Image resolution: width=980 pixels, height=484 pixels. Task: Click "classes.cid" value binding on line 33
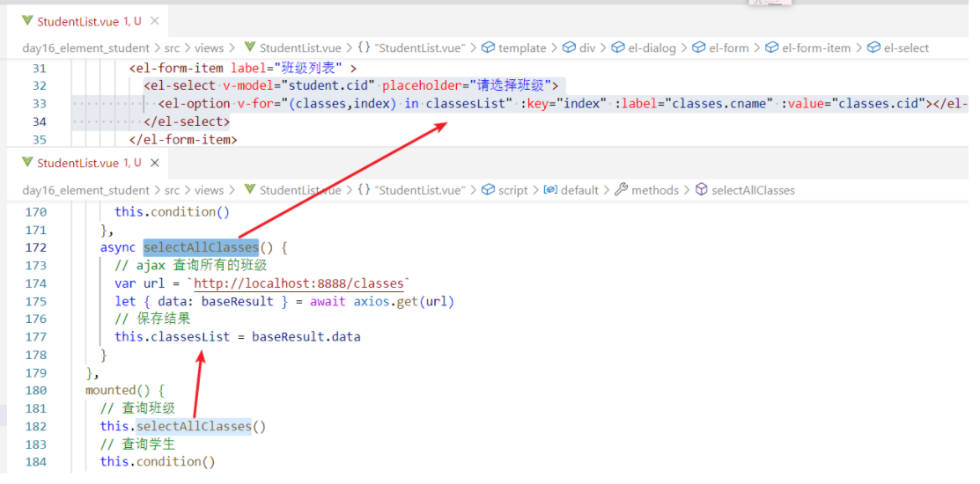pyautogui.click(x=878, y=104)
